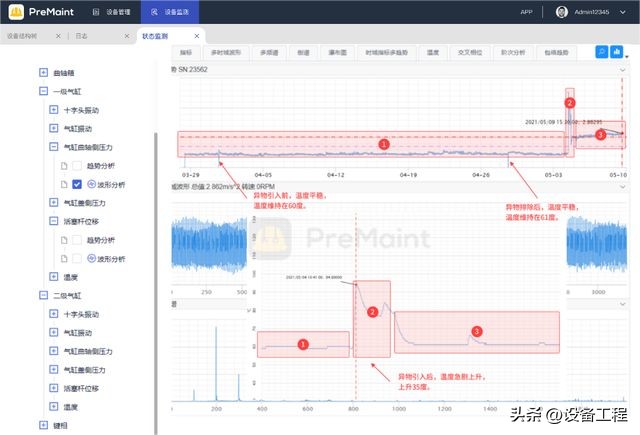Click file icon of 趋势分析 under 气缸曲轴侧压力
The image size is (640, 435).
click(x=64, y=166)
